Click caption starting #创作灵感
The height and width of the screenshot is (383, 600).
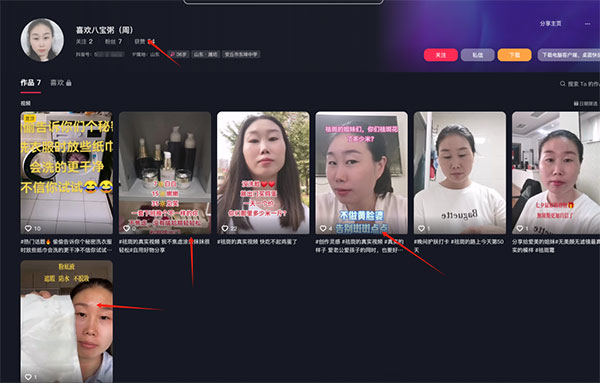360,246
